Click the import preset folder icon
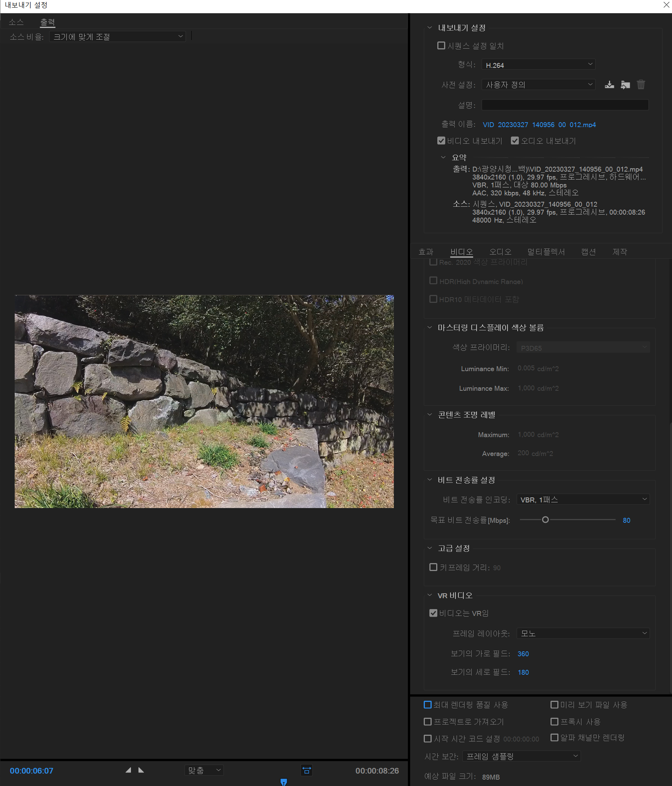 625,84
